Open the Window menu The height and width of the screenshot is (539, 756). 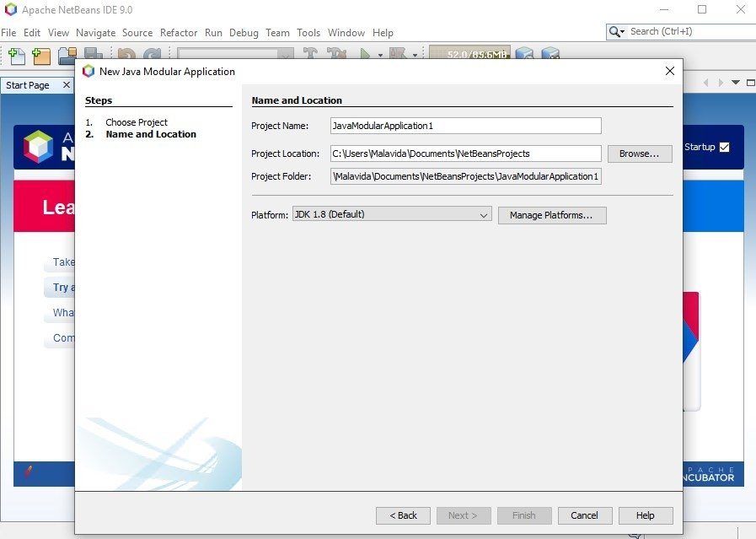coord(346,33)
